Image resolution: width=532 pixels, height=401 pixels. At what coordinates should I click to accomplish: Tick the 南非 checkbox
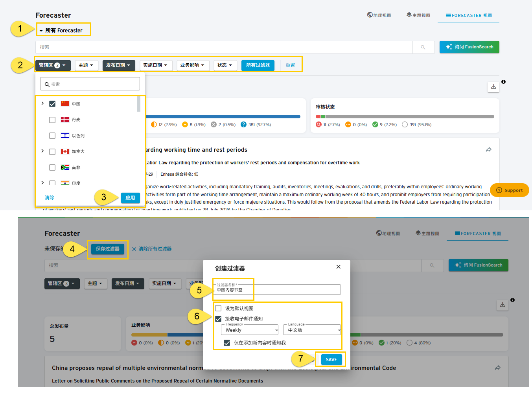pos(52,167)
